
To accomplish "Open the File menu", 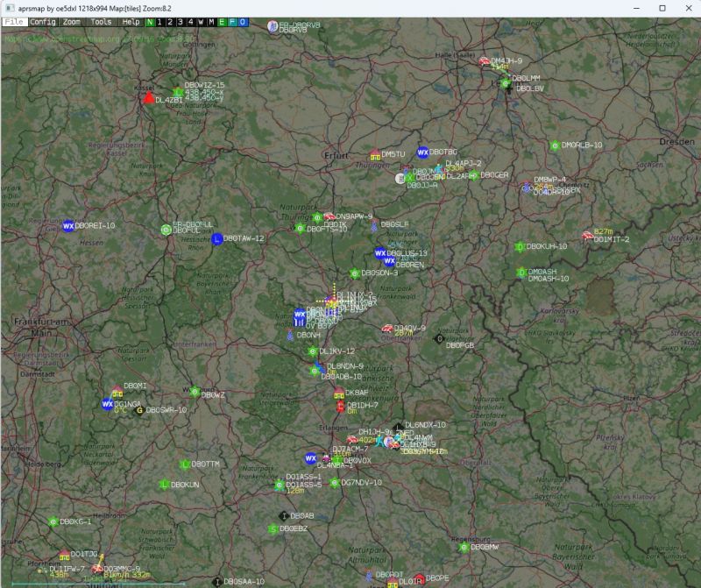I will 13,21.
